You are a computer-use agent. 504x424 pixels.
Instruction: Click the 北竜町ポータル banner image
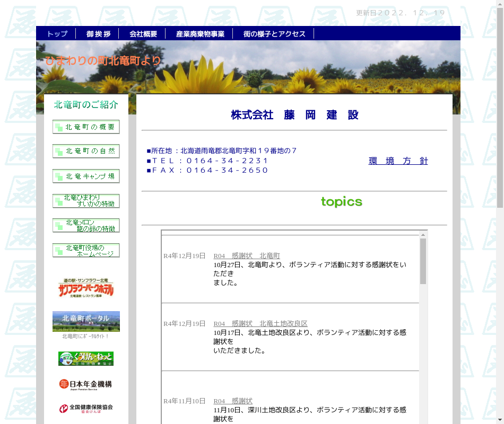click(x=86, y=321)
